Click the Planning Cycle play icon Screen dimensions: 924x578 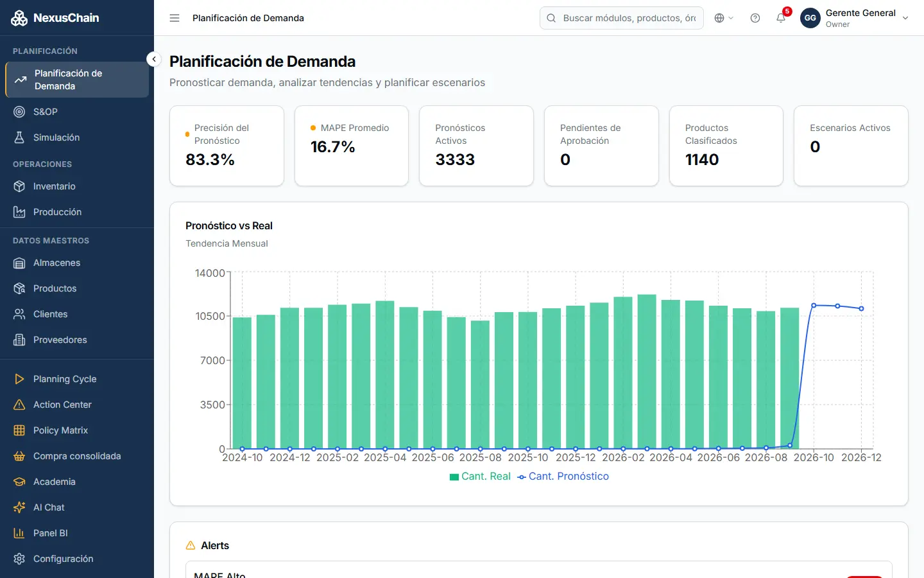pyautogui.click(x=19, y=379)
